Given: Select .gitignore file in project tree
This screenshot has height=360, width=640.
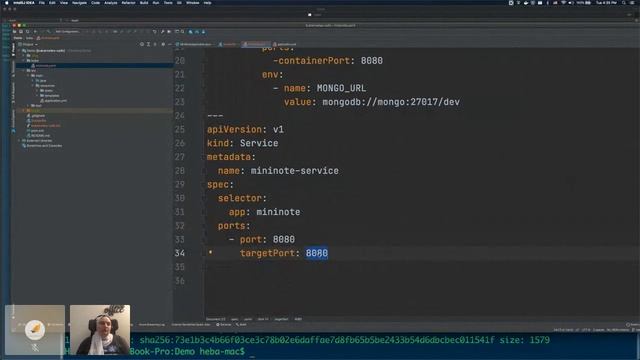Looking at the screenshot, I should 36,116.
